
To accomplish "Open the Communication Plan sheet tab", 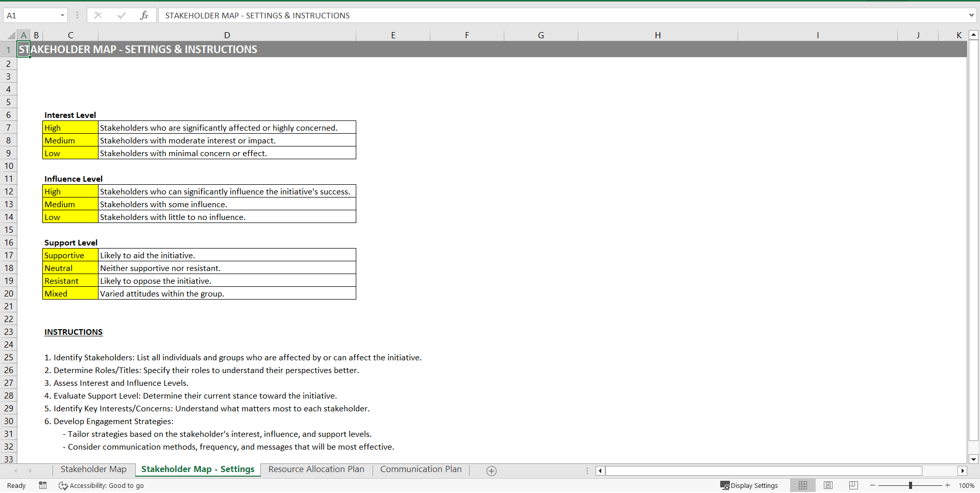I will (421, 470).
